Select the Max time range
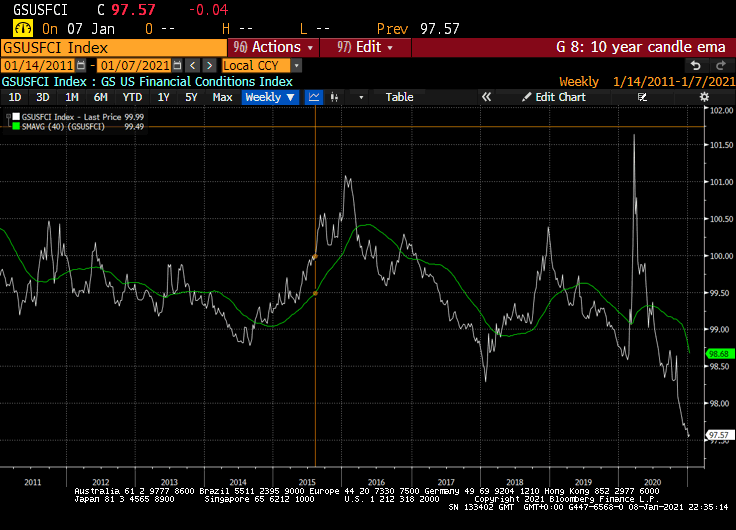The image size is (736, 530). click(x=222, y=97)
